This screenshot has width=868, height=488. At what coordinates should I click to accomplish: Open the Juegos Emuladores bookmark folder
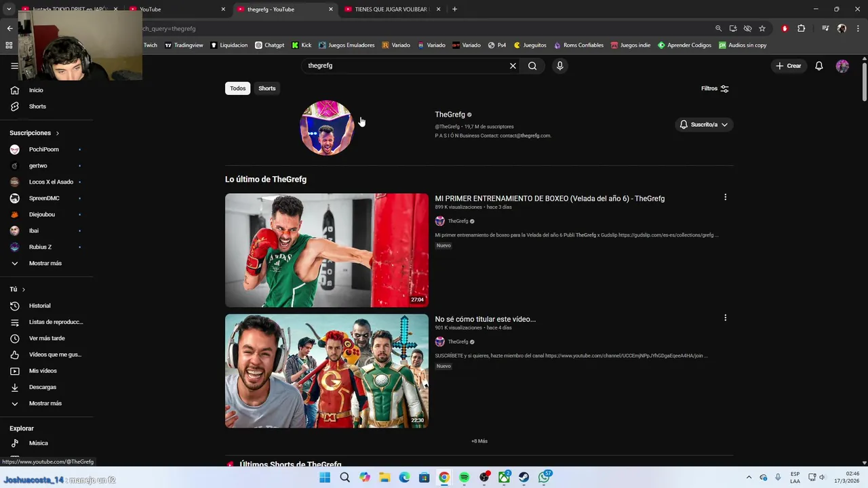(346, 45)
